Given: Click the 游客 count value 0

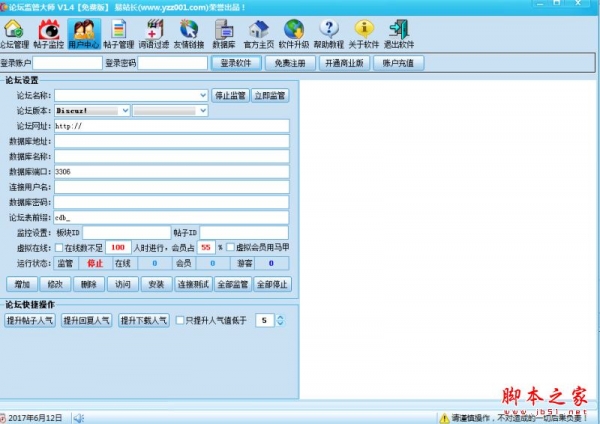Looking at the screenshot, I should pos(271,263).
